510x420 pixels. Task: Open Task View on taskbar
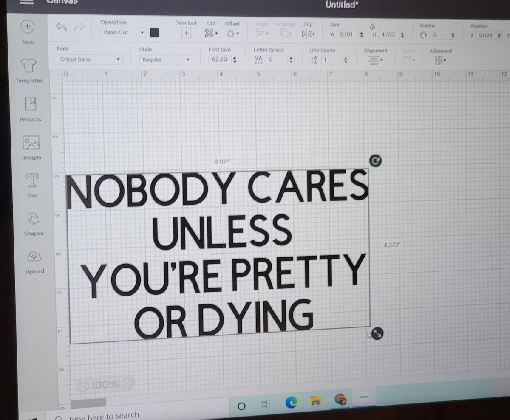[x=266, y=405]
